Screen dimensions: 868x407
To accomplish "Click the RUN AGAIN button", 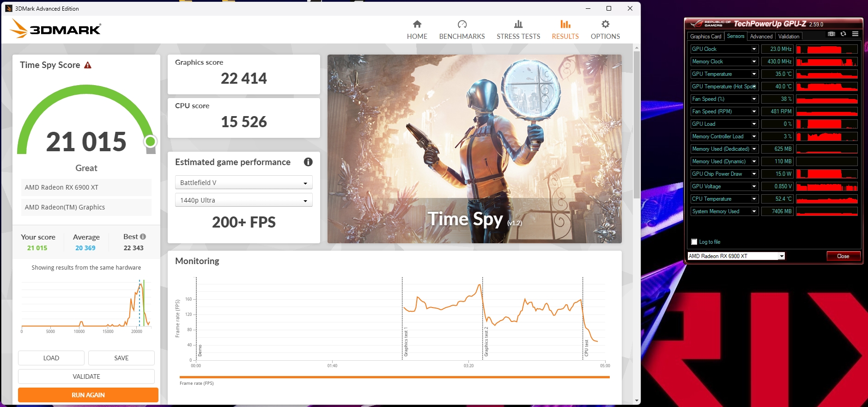I will (x=88, y=395).
